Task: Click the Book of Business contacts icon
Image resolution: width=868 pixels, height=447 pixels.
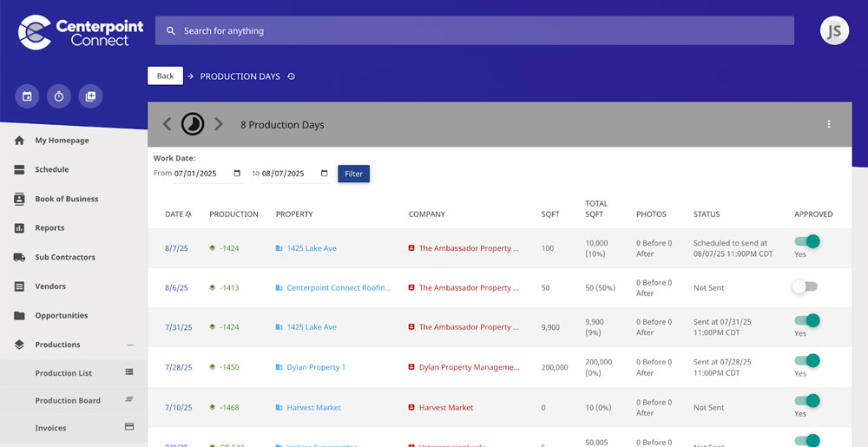Action: point(19,199)
